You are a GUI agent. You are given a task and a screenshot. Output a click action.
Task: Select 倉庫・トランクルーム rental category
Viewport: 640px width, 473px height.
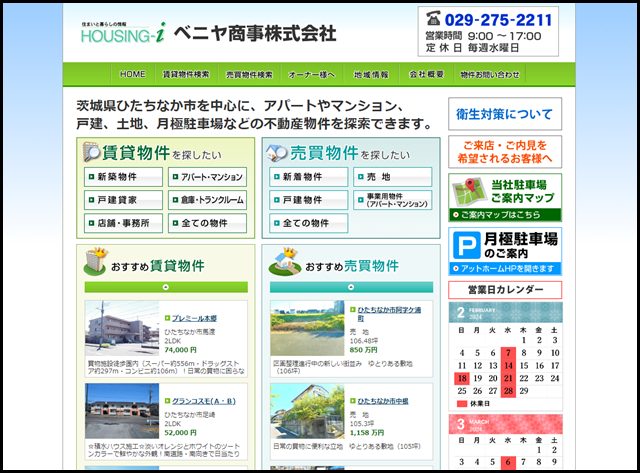tap(207, 200)
